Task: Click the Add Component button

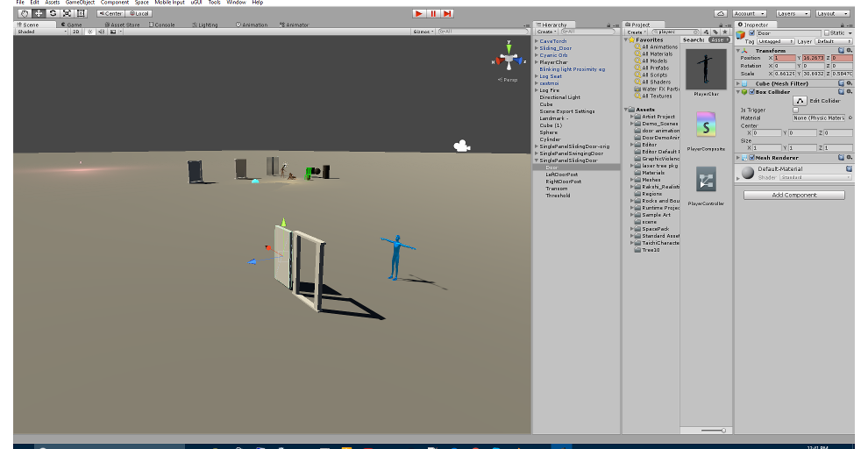Action: click(x=794, y=195)
